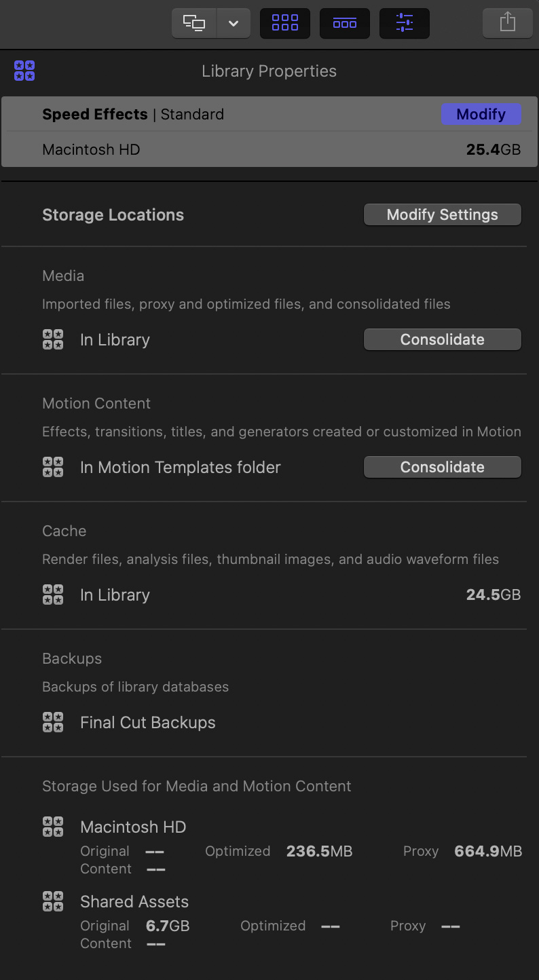This screenshot has height=980, width=539.
Task: Click the library icon beside Library Properties
Action: [x=24, y=71]
